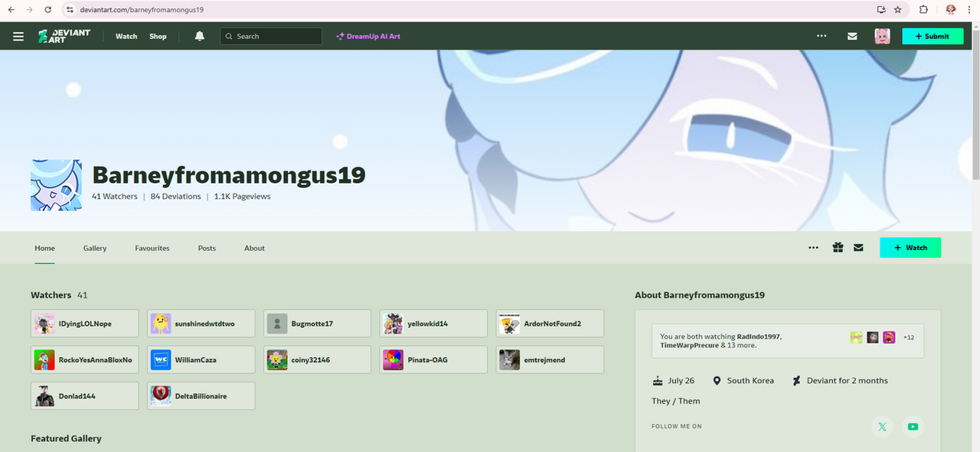Click the 41 Watchers stat
The image size is (980, 452).
[115, 197]
